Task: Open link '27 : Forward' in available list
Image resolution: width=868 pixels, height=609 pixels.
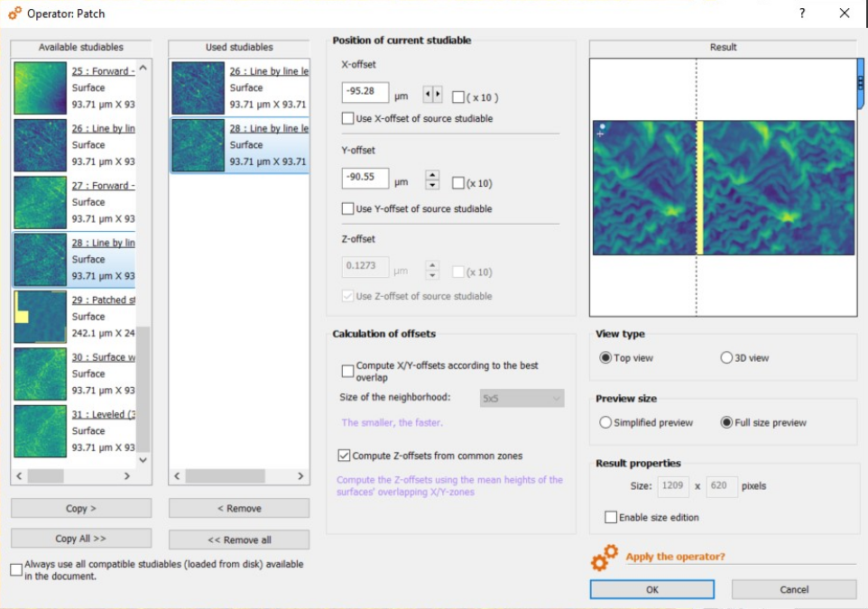Action: tap(104, 186)
